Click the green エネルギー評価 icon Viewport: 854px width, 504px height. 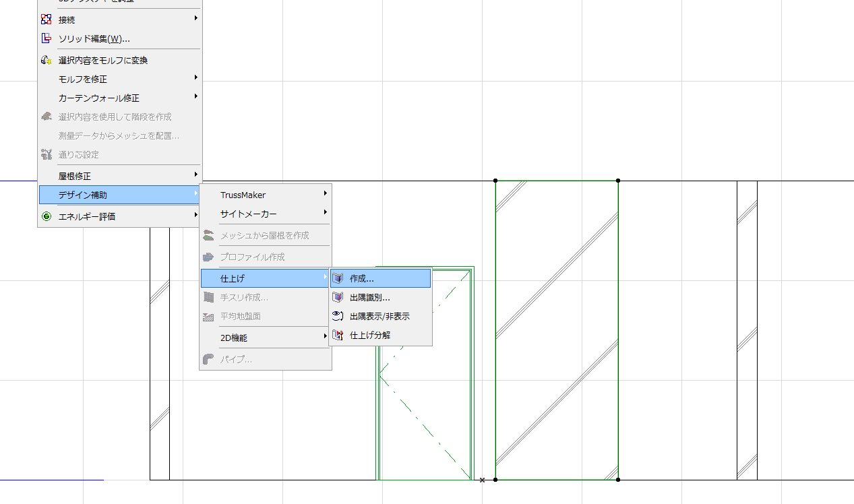(47, 216)
